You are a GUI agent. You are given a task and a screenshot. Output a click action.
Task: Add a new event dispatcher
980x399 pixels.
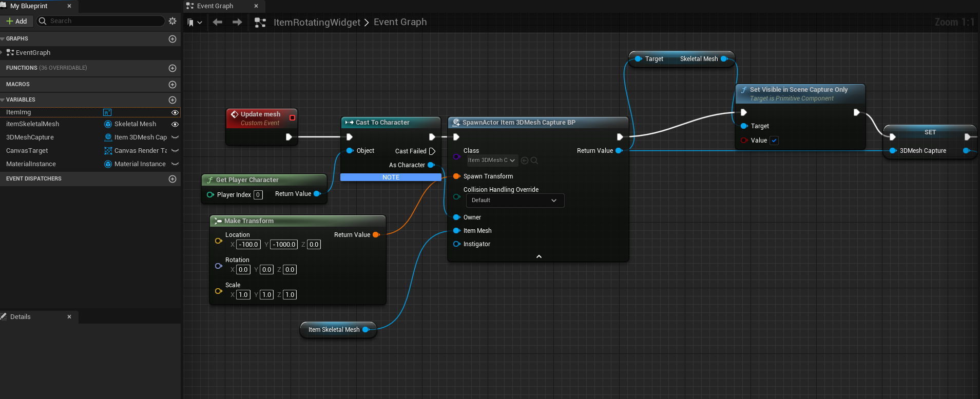[x=172, y=179]
